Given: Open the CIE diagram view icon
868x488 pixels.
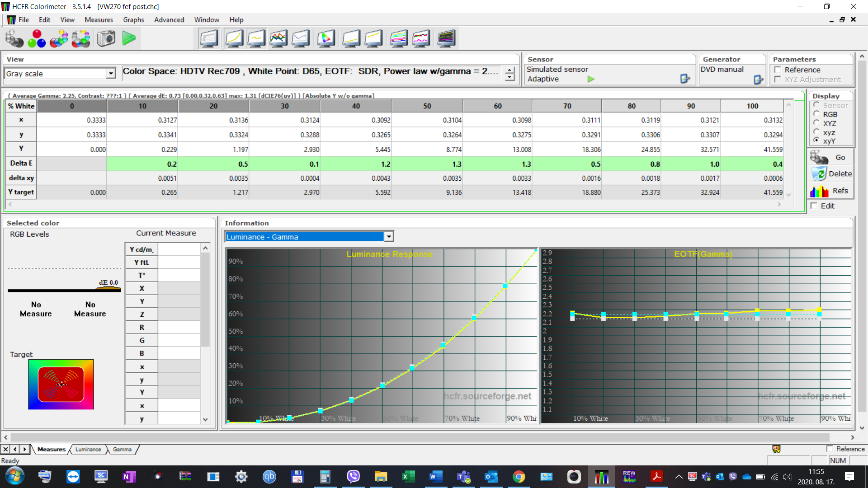Looking at the screenshot, I should coord(325,38).
